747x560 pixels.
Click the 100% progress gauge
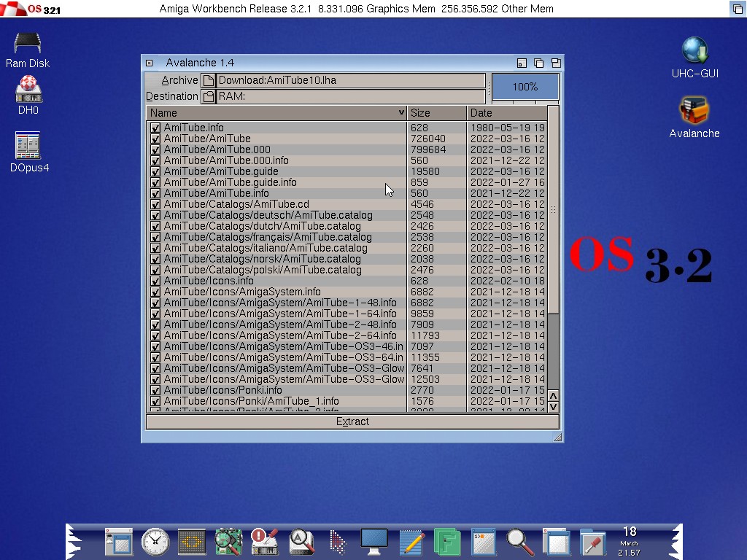(525, 87)
